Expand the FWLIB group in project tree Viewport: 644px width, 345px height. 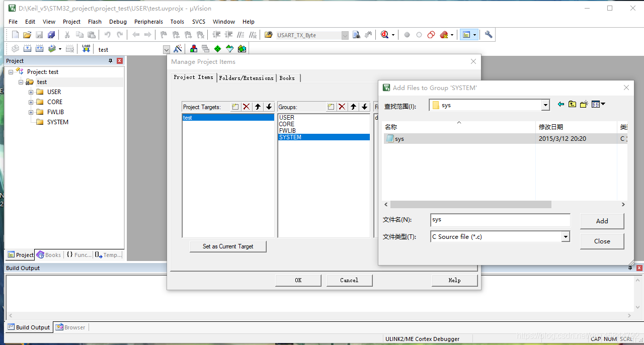tap(31, 112)
